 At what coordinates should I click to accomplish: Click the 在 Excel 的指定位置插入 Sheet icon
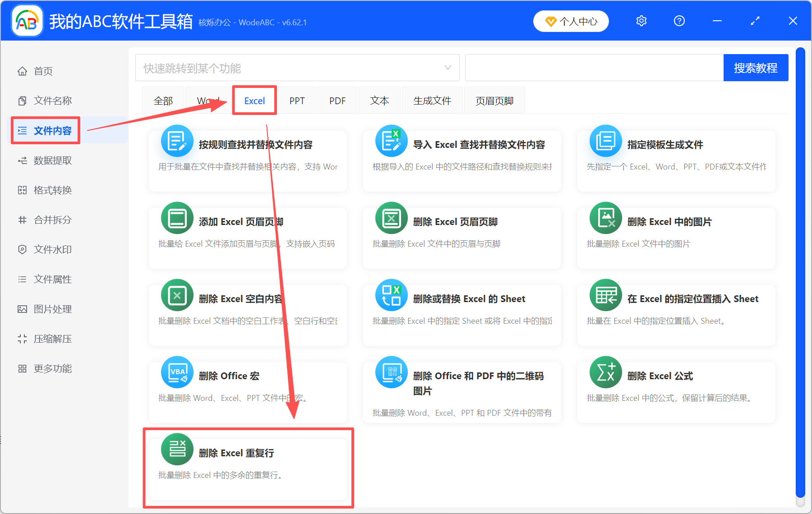pyautogui.click(x=606, y=295)
